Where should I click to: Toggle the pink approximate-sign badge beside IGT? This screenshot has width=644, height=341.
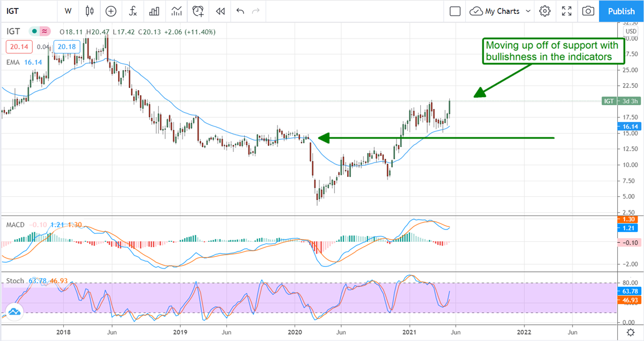45,32
